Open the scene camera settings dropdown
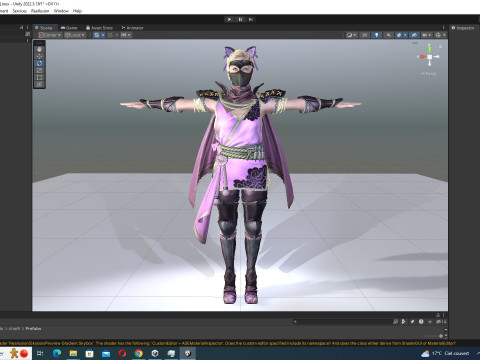480x360 pixels. 426,35
